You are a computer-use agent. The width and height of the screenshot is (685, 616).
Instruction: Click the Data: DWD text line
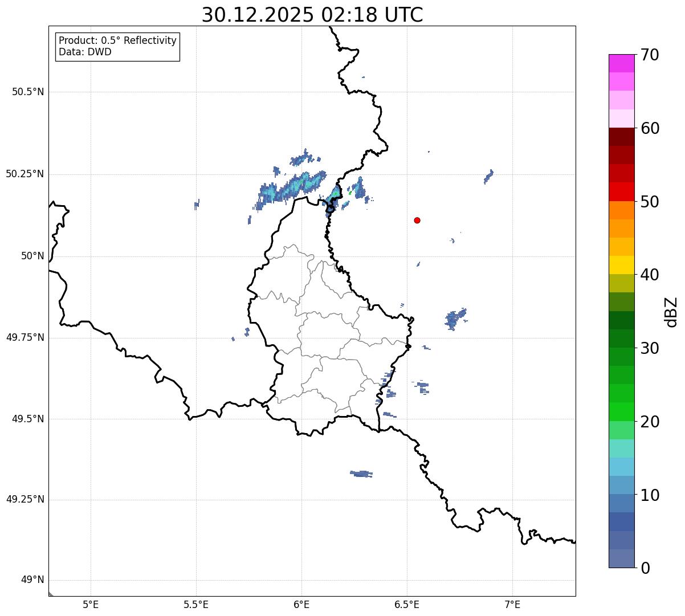(x=85, y=52)
